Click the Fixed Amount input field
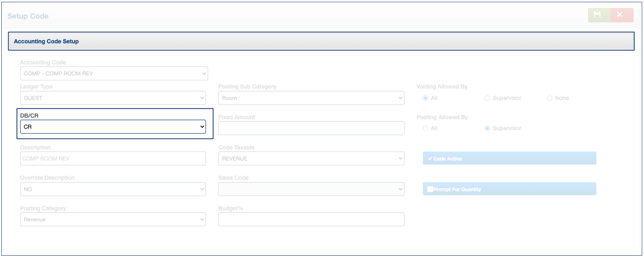The image size is (644, 258). point(311,128)
